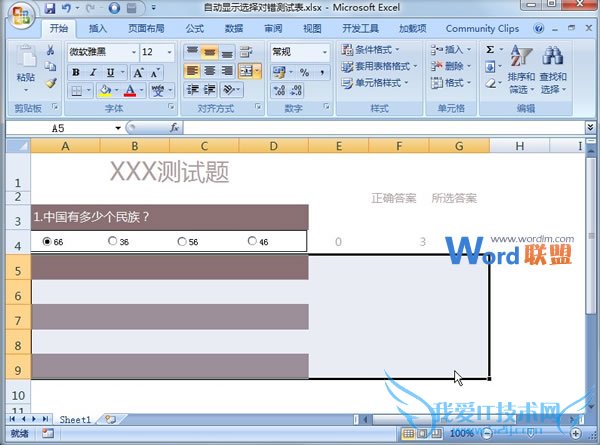Screen dimensions: 600x445
Task: Expand the formula bar
Action: pos(590,127)
